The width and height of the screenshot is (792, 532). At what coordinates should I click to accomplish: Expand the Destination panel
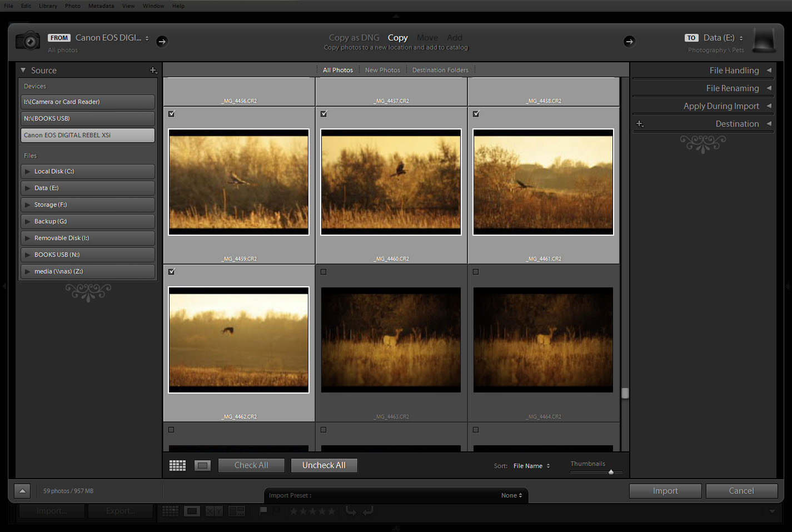[769, 123]
